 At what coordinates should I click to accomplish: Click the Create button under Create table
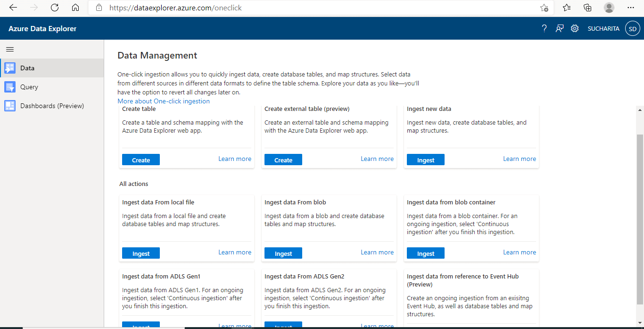tap(141, 160)
